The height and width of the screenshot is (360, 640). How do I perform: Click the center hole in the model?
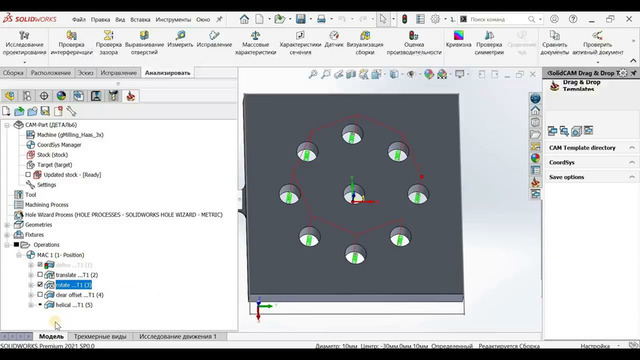[x=353, y=193]
